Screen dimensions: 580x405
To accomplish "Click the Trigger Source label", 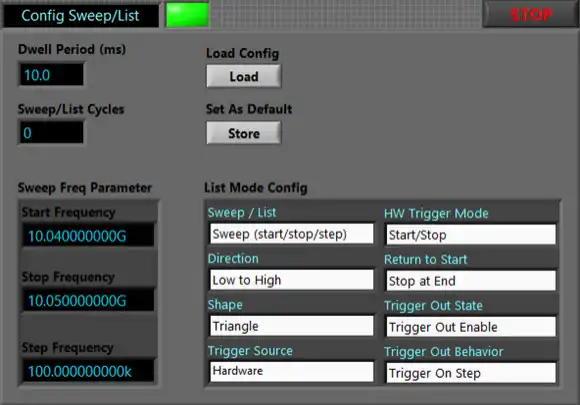I will click(250, 351).
